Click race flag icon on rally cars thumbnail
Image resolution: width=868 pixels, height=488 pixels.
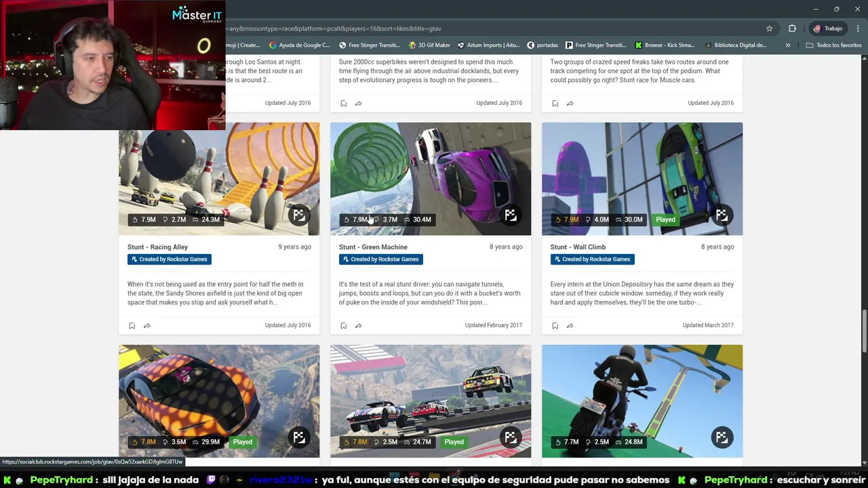click(x=511, y=437)
